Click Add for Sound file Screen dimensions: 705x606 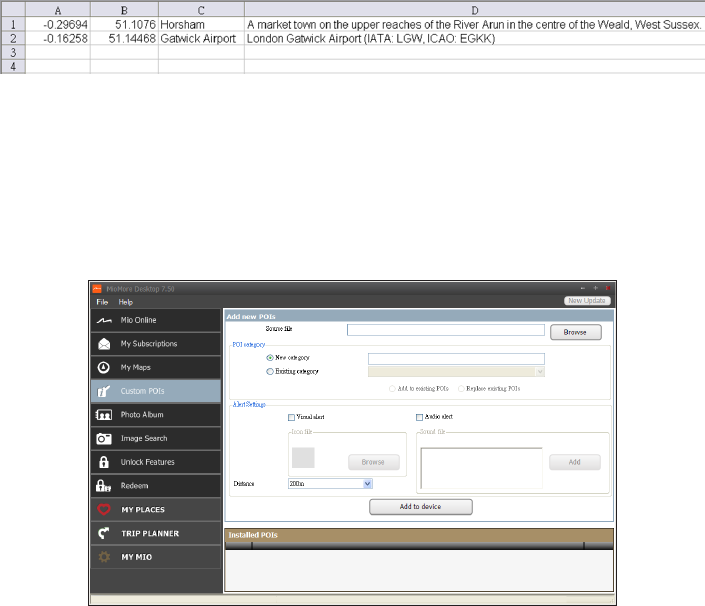pyautogui.click(x=575, y=462)
